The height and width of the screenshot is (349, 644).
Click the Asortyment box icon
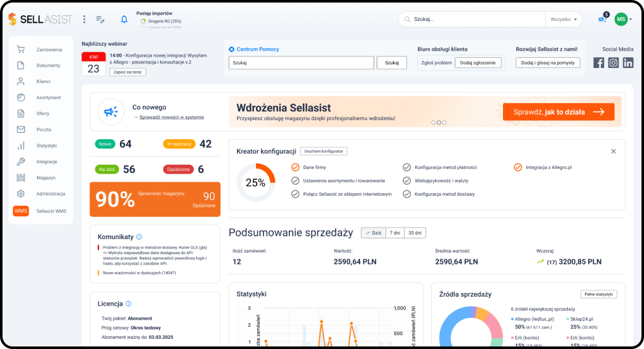point(20,97)
